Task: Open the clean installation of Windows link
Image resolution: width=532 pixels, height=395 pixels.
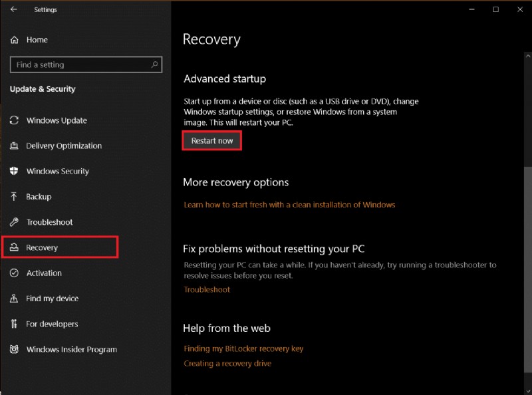Action: coord(289,204)
